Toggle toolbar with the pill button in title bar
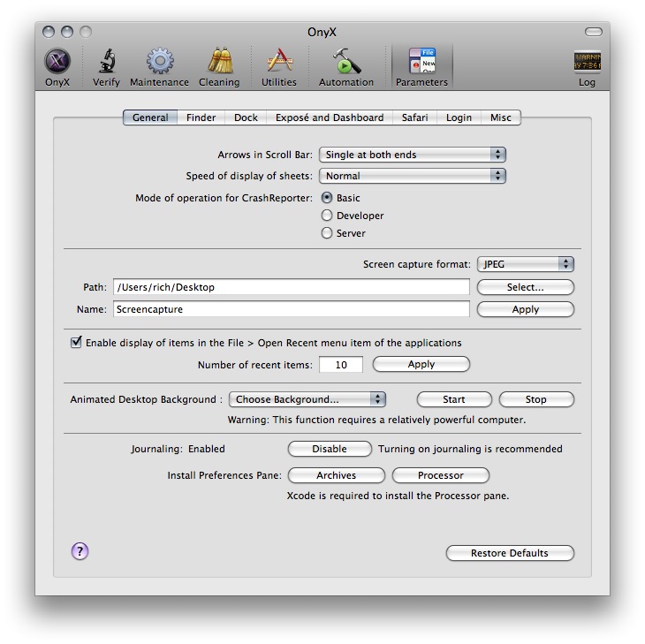This screenshot has width=645, height=644. (593, 32)
